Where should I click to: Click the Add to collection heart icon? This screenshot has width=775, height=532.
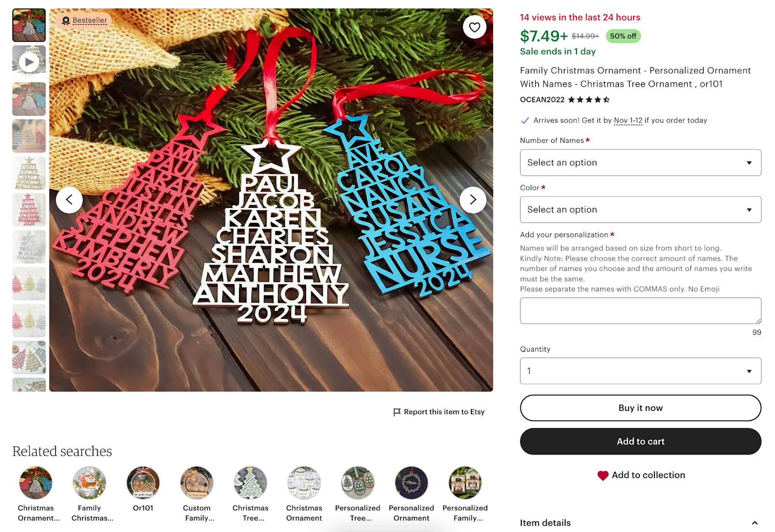coord(603,475)
